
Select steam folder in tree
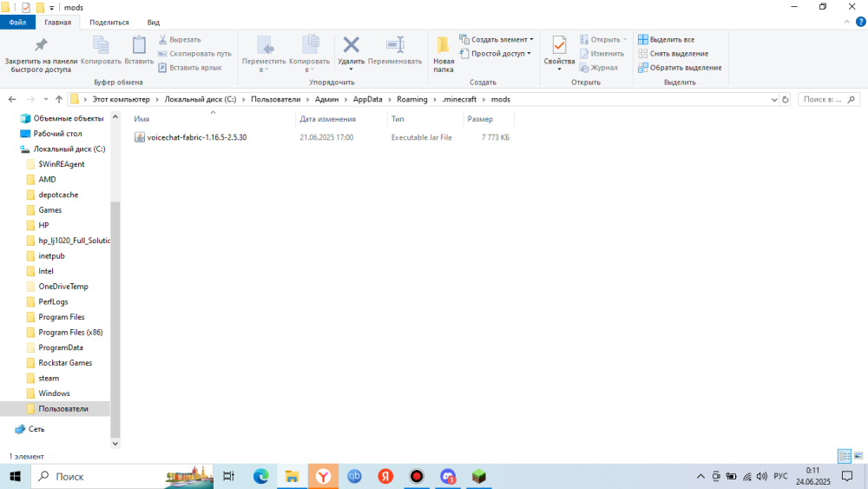49,378
